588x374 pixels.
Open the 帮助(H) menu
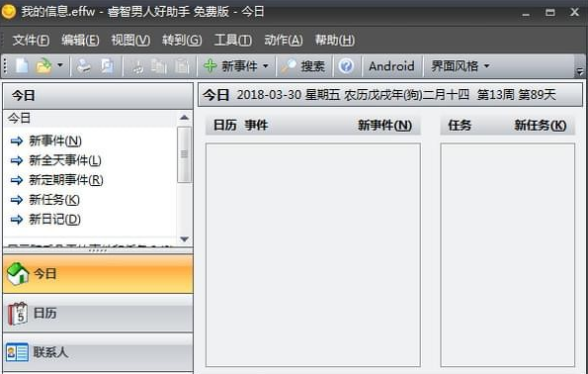pyautogui.click(x=334, y=40)
